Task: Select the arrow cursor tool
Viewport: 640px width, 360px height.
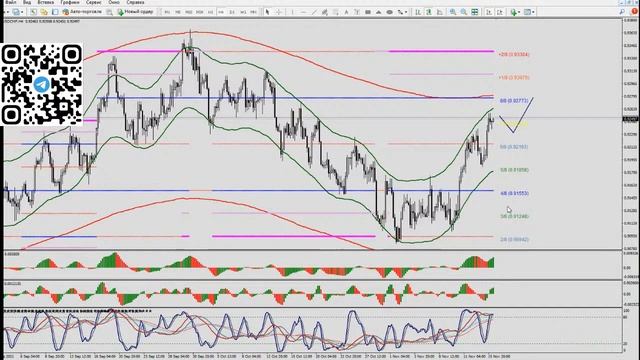Action: [x=267, y=12]
